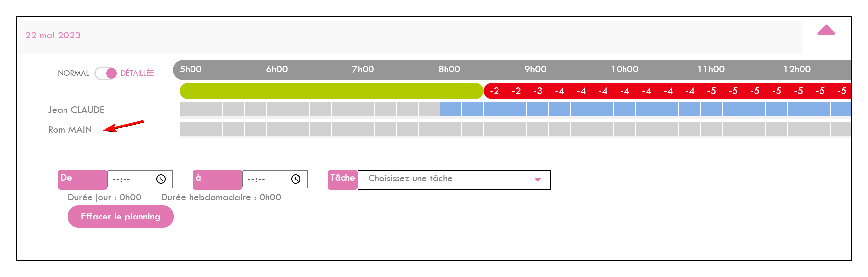Click the pink dropdown arrow for Tâche
Viewport: 868px width, 277px height.
tap(537, 180)
